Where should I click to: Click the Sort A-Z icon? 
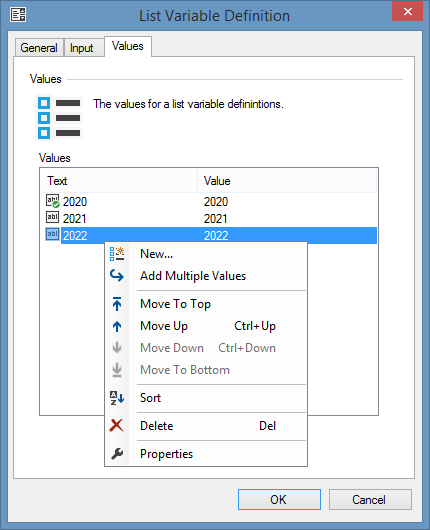click(117, 398)
